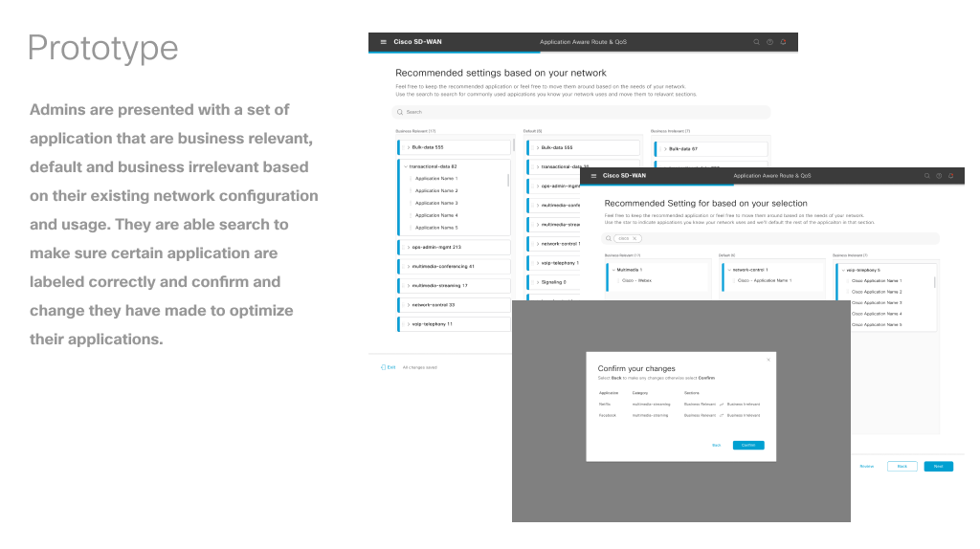Click Netflix row in confirm dialog
980x549 pixels.
pos(679,405)
